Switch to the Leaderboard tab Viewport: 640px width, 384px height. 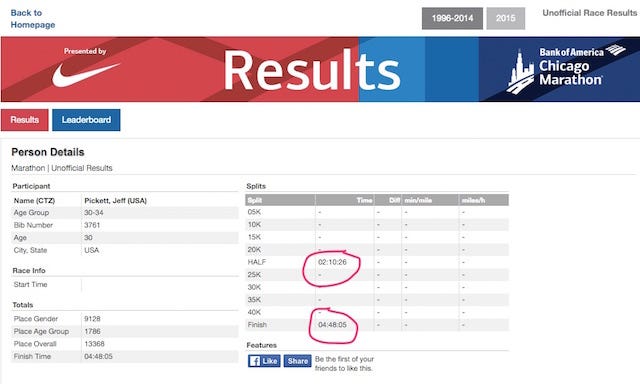(x=86, y=120)
